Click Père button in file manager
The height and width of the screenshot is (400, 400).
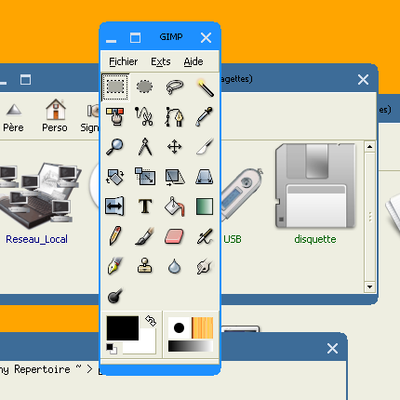pyautogui.click(x=13, y=117)
